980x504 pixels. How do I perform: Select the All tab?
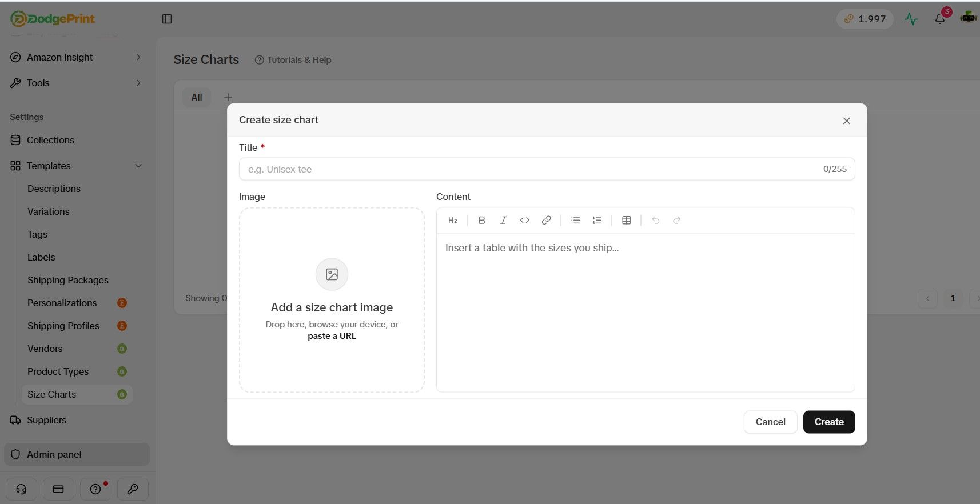[x=197, y=98]
